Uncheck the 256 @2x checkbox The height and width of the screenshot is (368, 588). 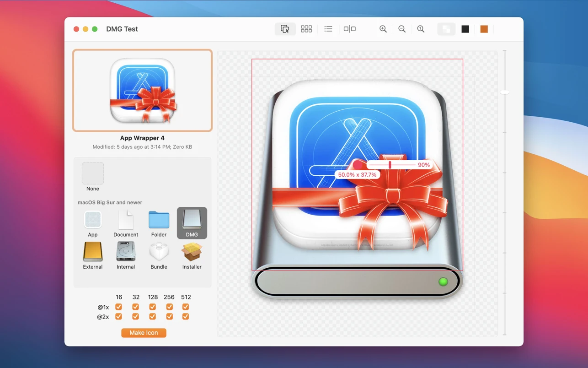[x=169, y=316]
